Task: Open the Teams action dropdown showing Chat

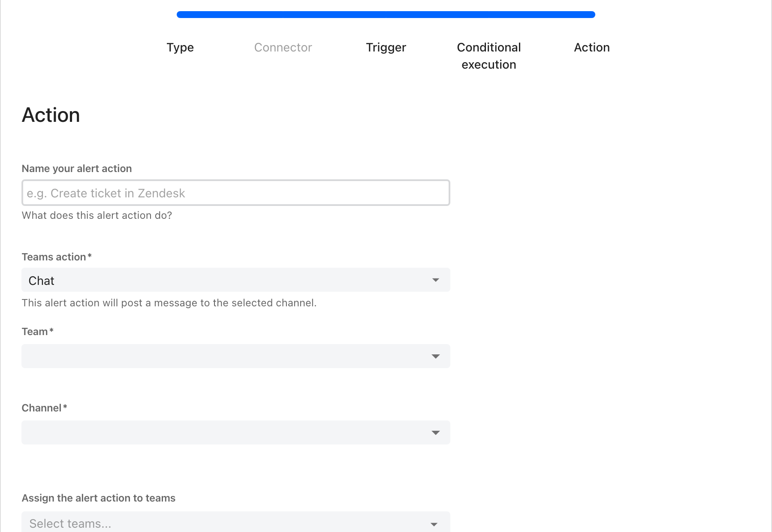Action: (236, 280)
